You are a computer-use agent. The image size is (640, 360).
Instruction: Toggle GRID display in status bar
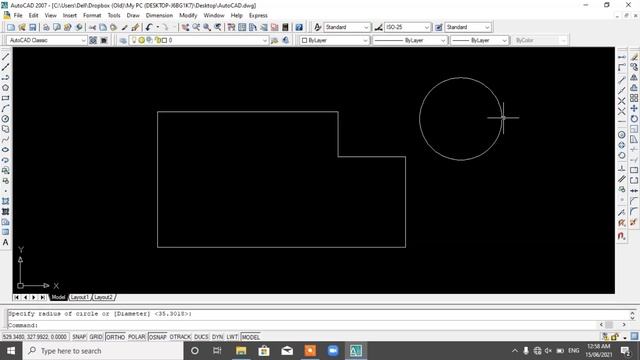(96, 337)
